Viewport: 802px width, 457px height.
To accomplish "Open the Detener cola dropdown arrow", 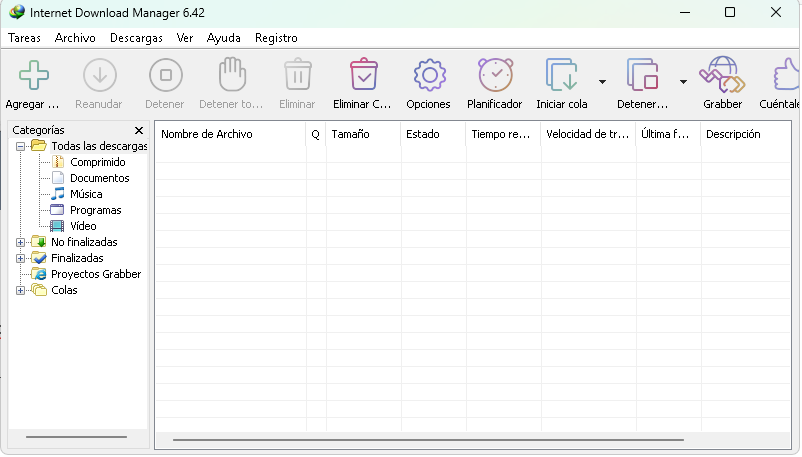I will [683, 82].
